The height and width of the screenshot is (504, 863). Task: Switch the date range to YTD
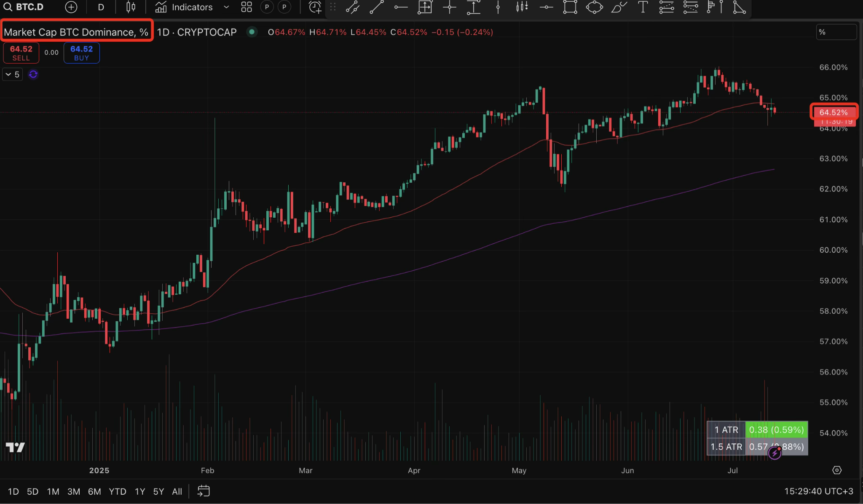coord(117,491)
